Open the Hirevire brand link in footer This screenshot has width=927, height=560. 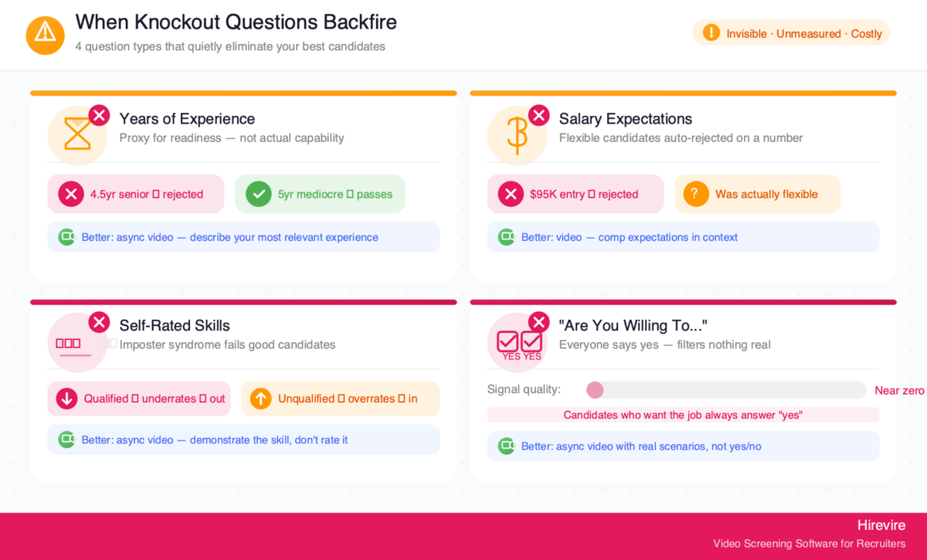(x=881, y=524)
